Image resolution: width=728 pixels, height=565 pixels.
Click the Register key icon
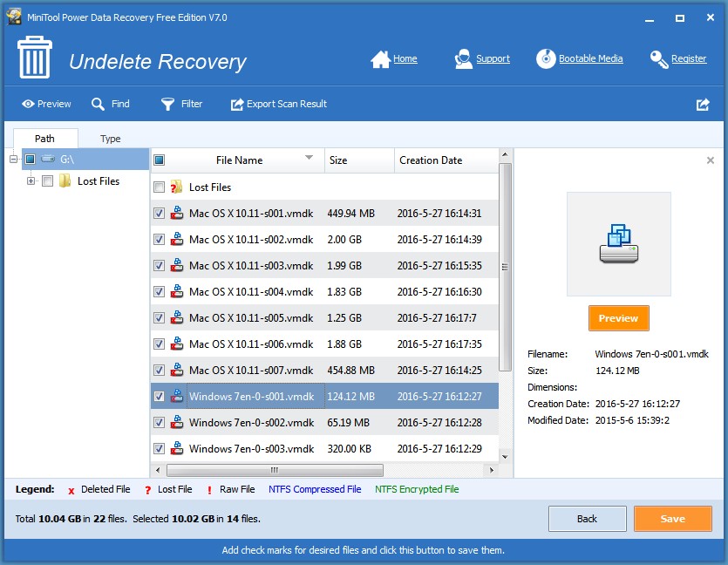pos(659,59)
